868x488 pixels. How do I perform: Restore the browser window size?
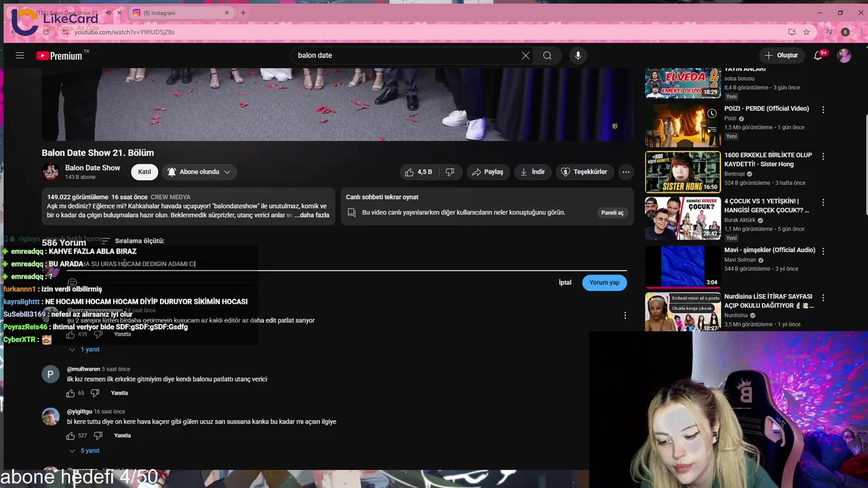(840, 12)
